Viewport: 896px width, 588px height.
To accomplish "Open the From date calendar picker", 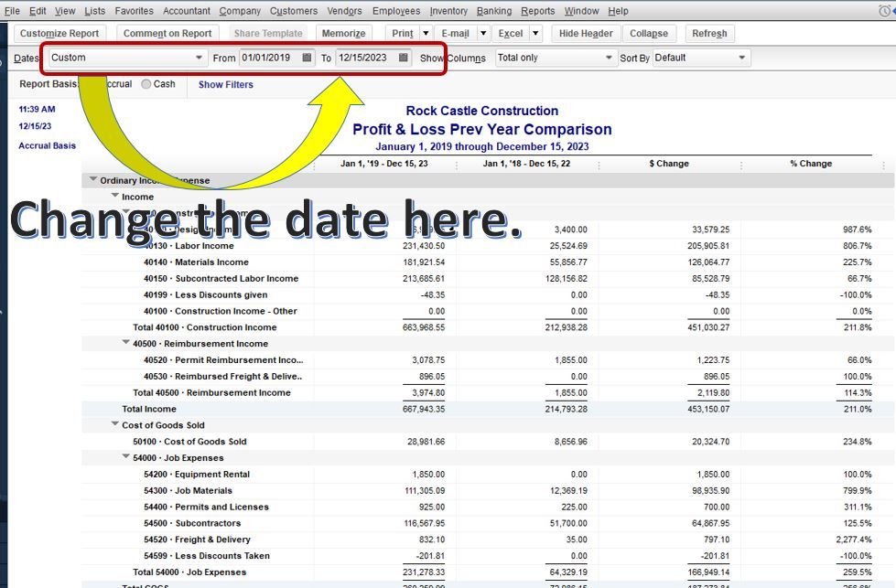I will (x=307, y=58).
